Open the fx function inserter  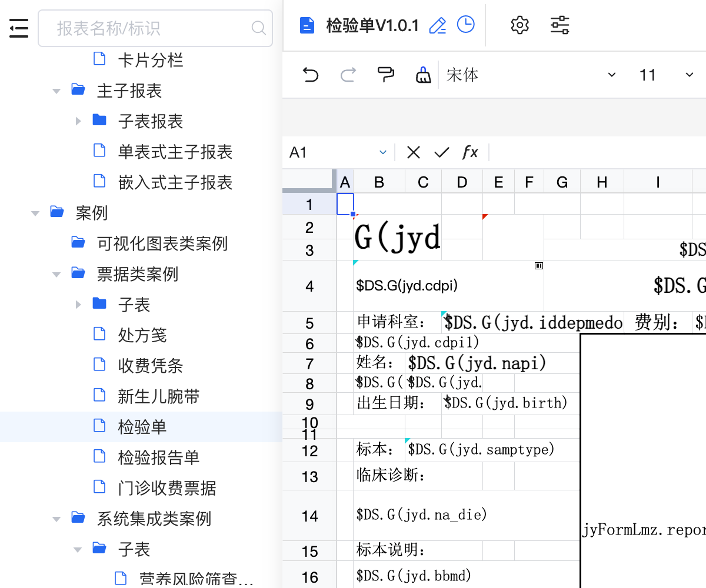(x=470, y=153)
